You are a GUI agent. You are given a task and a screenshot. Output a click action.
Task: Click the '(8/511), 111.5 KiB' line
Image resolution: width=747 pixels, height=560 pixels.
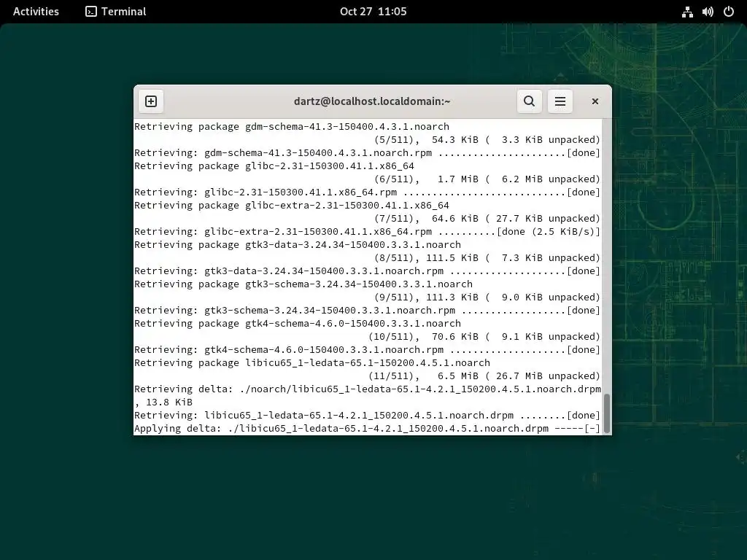(x=487, y=258)
